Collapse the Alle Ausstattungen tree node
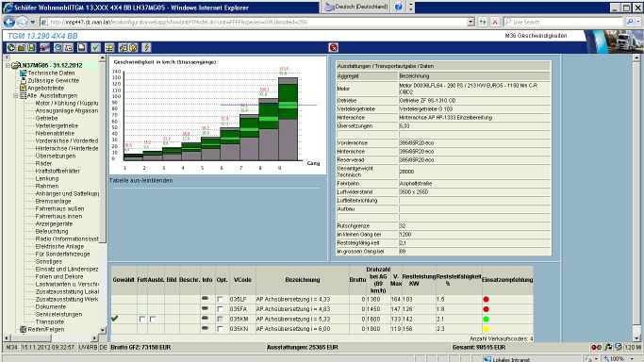Screen dimensions: 644x362 16,95
